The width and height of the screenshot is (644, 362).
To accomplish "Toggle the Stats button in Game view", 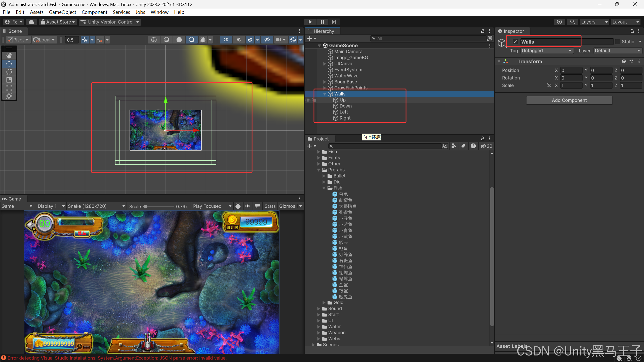I will [270, 206].
